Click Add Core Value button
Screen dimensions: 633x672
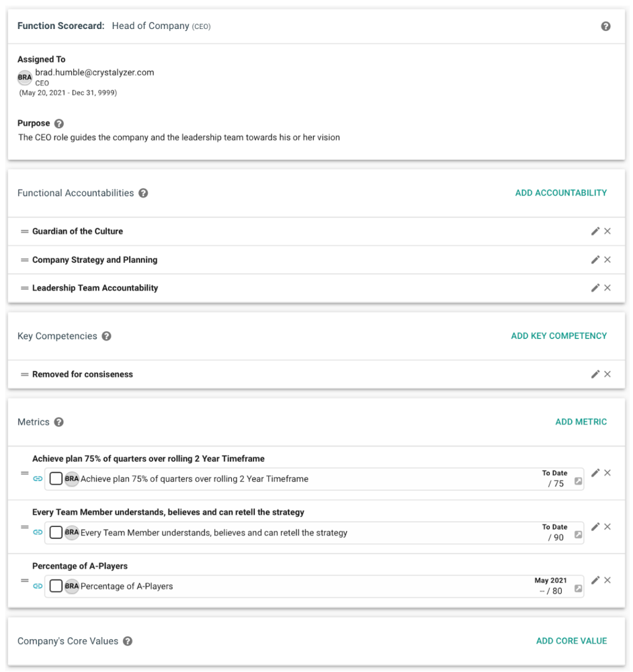click(571, 641)
